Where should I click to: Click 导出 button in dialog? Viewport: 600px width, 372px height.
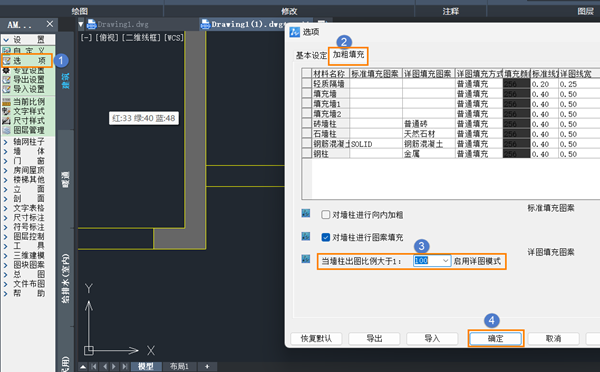[374, 339]
